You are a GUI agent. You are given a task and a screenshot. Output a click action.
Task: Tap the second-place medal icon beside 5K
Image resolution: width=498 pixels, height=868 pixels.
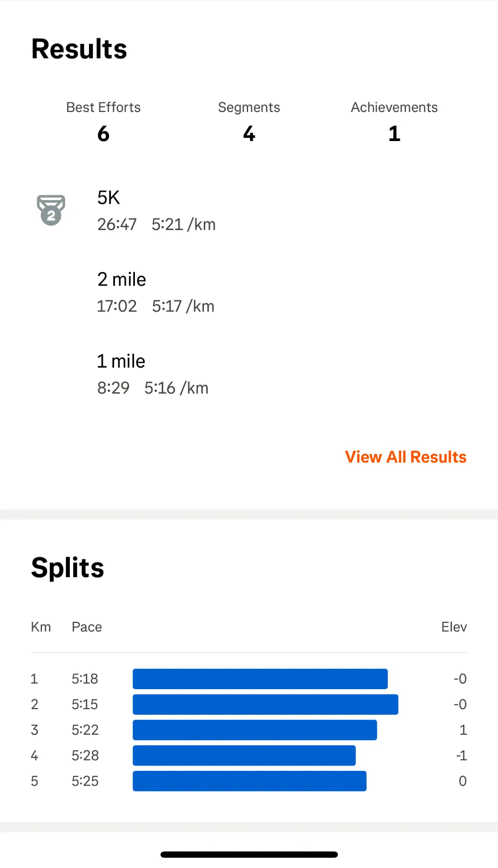pos(51,210)
